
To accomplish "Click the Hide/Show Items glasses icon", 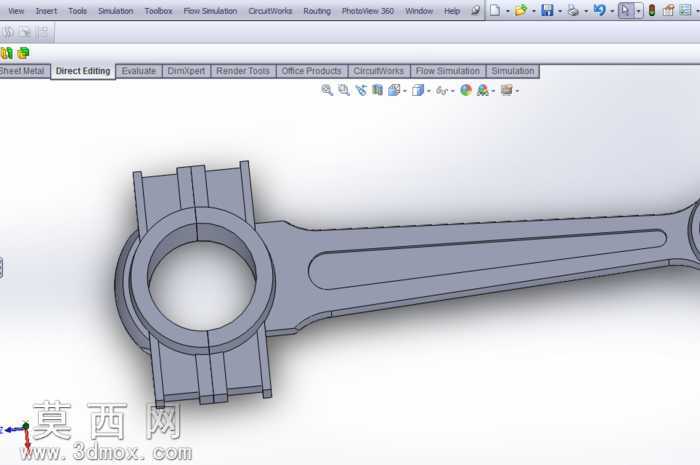I will coord(442,91).
